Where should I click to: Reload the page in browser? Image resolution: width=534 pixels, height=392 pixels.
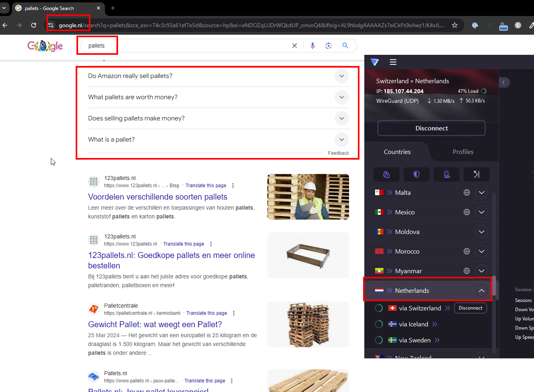pyautogui.click(x=34, y=25)
